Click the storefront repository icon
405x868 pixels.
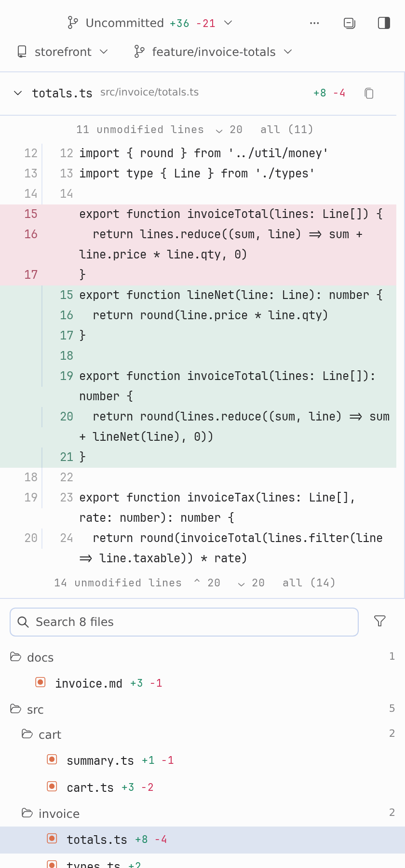(22, 52)
